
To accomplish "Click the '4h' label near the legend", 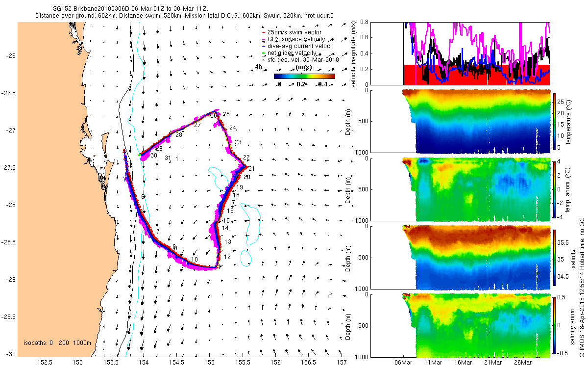I will click(x=258, y=67).
